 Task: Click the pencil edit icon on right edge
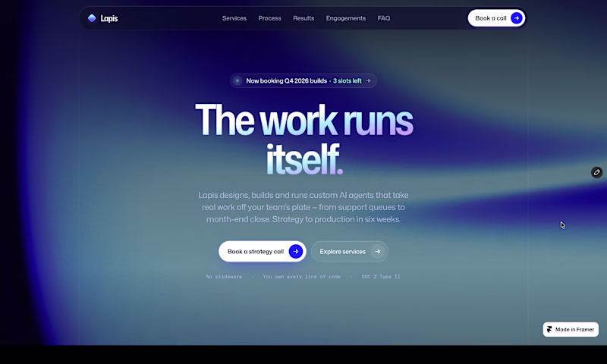tap(596, 173)
